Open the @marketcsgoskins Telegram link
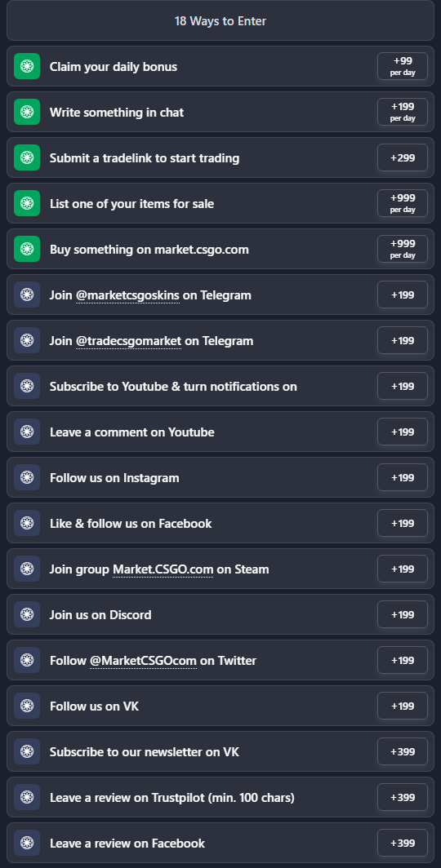441x868 pixels. tap(127, 295)
